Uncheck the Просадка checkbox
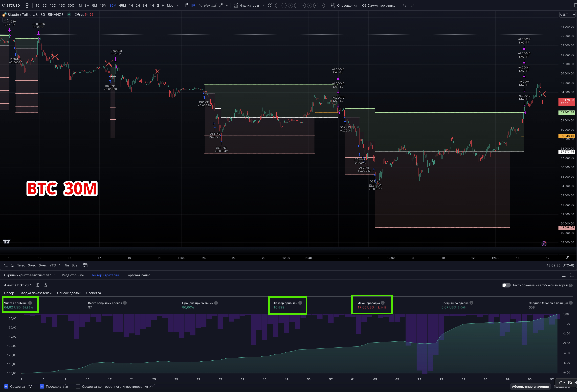This screenshot has height=392, width=577. [42, 386]
